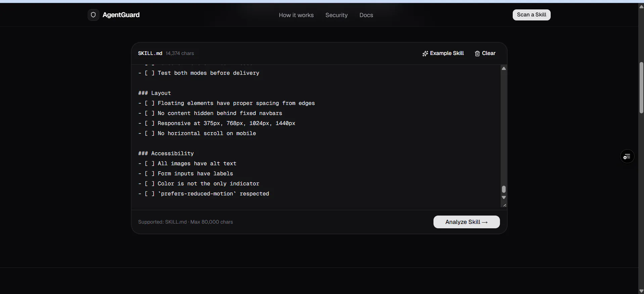The height and width of the screenshot is (294, 644).
Task: Click the '14,374 chars' counter
Action: click(180, 53)
